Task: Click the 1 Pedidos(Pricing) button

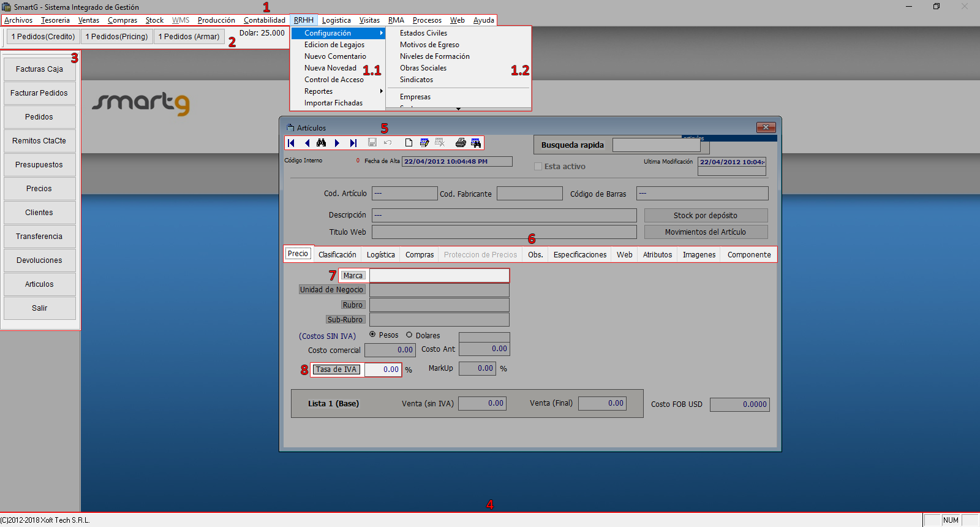Action: click(116, 37)
